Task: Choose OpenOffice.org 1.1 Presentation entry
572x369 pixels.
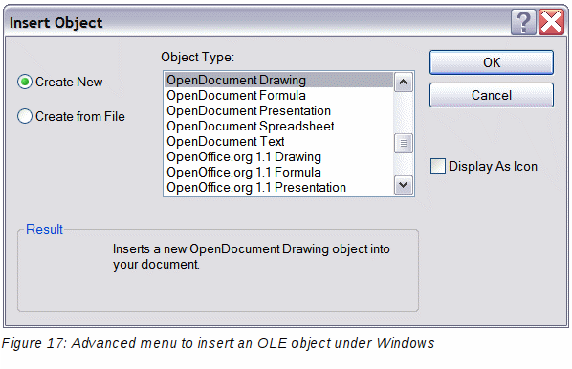Action: [x=279, y=187]
